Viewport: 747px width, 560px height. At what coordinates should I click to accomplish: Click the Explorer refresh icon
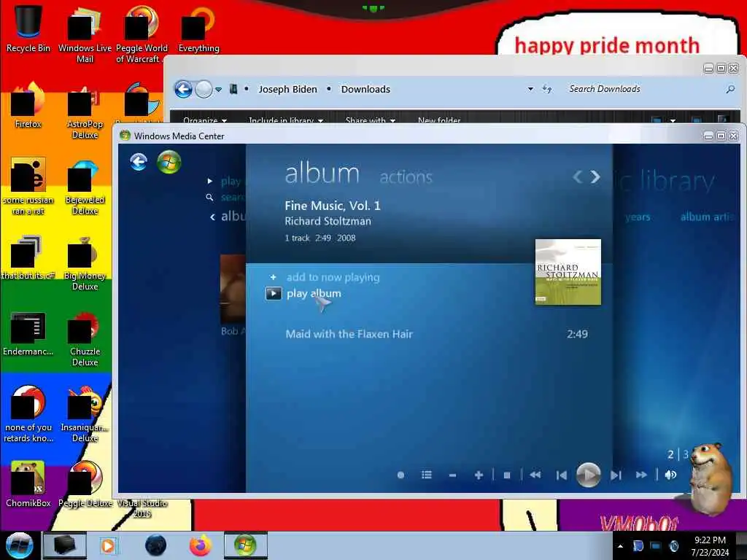[x=547, y=89]
